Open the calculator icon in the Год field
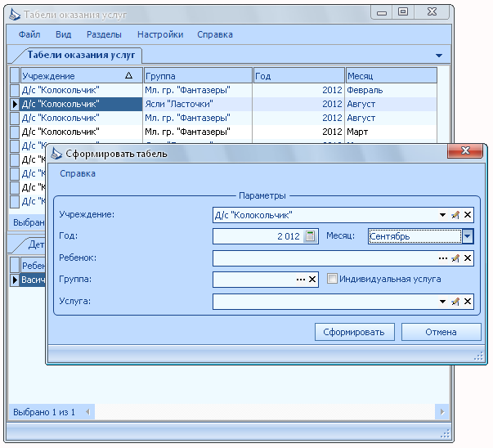Image resolution: width=493 pixels, height=448 pixels. (310, 236)
